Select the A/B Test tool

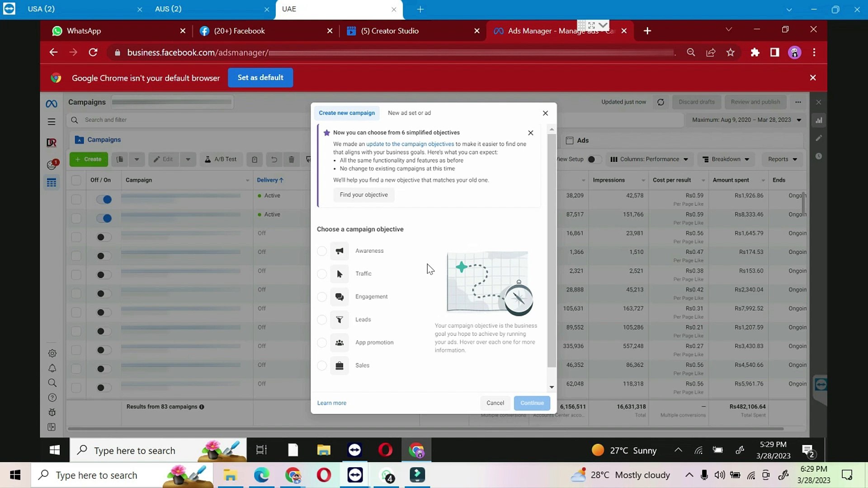tap(221, 159)
